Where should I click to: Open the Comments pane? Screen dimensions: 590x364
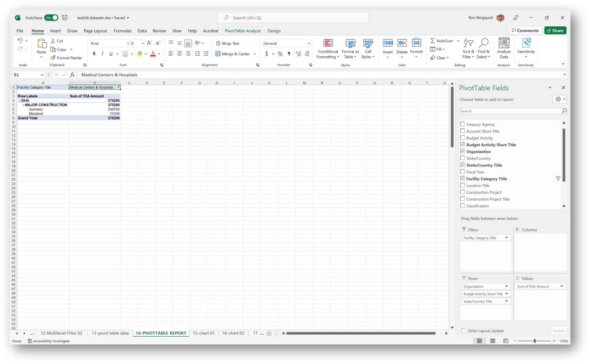pyautogui.click(x=525, y=30)
